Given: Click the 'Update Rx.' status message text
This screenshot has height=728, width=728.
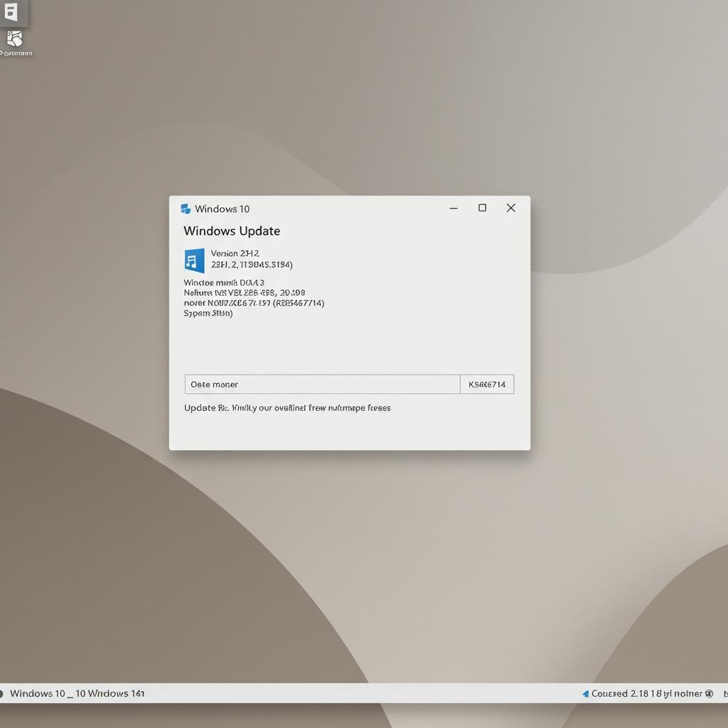Looking at the screenshot, I should pos(287,408).
